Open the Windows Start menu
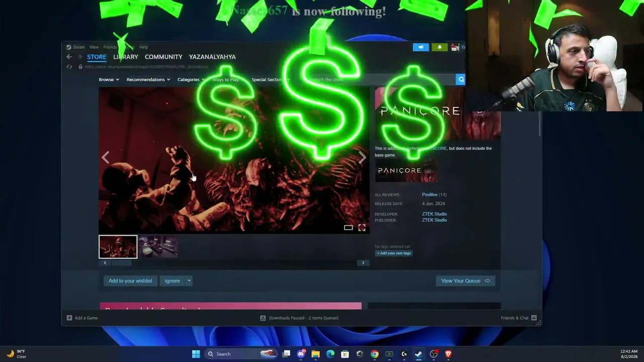644x362 pixels. (196, 354)
